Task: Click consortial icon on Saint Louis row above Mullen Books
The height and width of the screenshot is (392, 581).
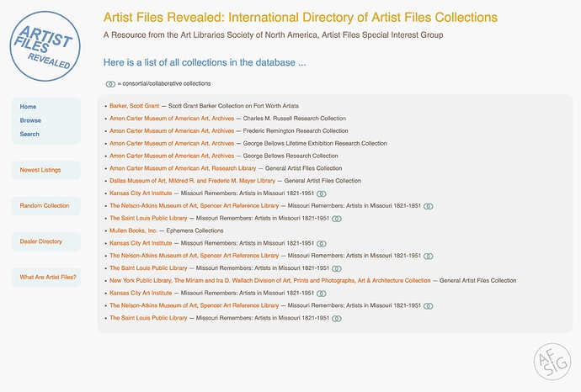Action: coord(337,219)
